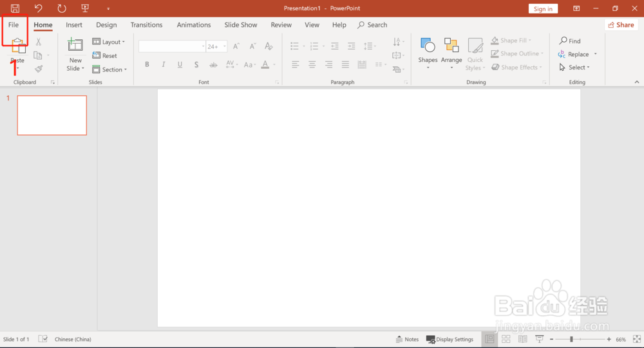Click the Share button
Image resolution: width=644 pixels, height=348 pixels.
(x=621, y=25)
